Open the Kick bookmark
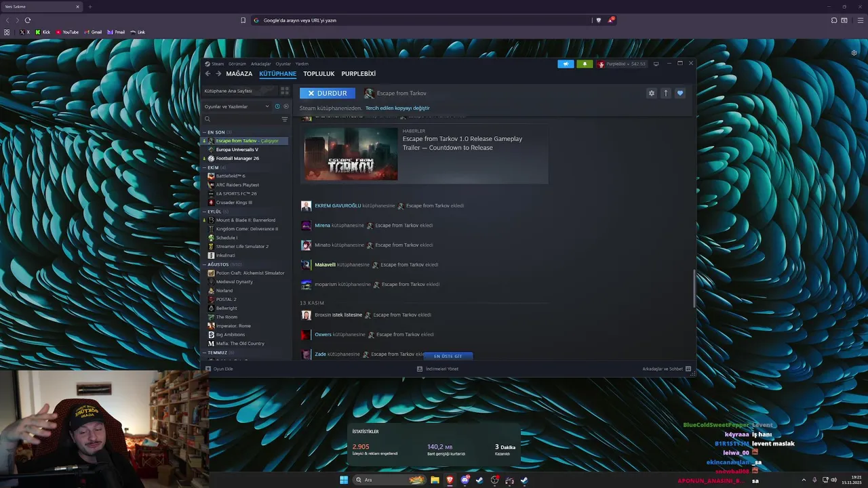868x488 pixels. point(43,32)
